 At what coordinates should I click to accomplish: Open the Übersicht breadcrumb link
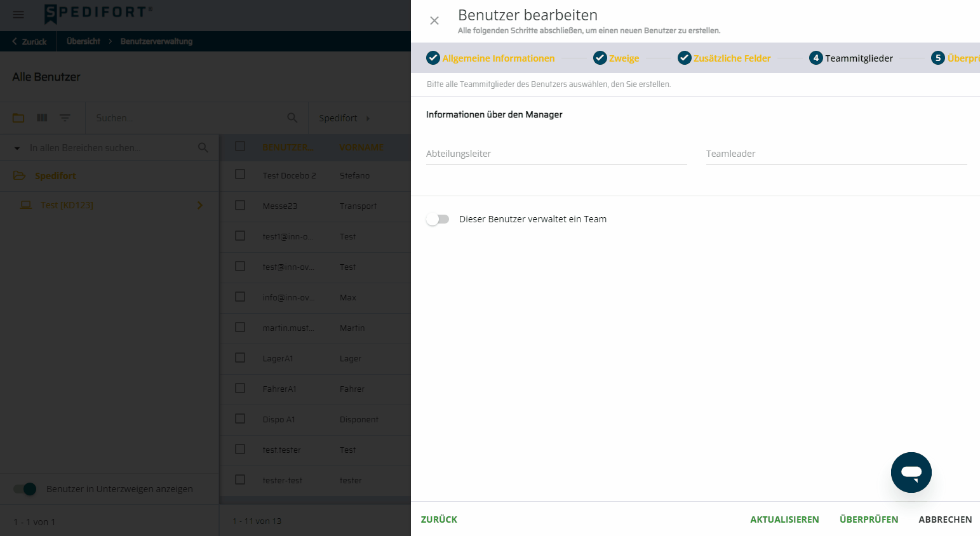pos(83,41)
